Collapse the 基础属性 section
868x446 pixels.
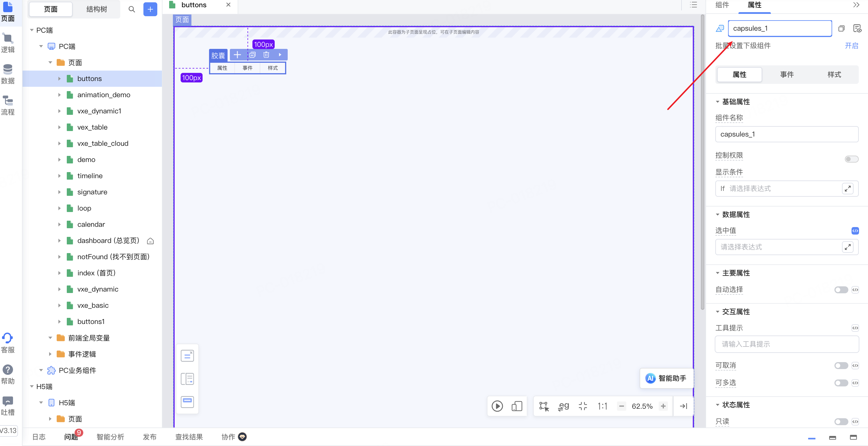(717, 102)
